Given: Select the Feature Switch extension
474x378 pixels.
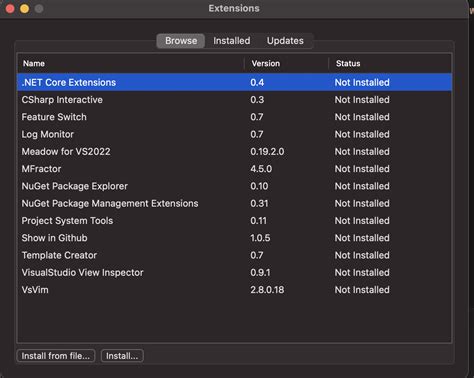Looking at the screenshot, I should pos(234,117).
